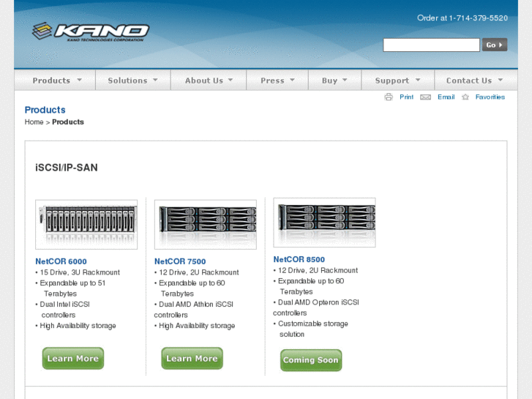Click the Coming Soon button
The image size is (532, 399).
pyautogui.click(x=311, y=360)
